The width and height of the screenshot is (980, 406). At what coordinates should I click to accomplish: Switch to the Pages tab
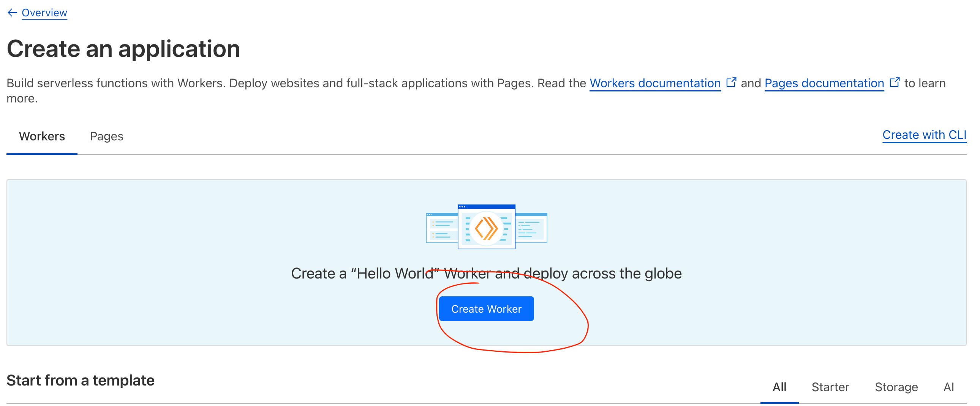[x=106, y=136]
